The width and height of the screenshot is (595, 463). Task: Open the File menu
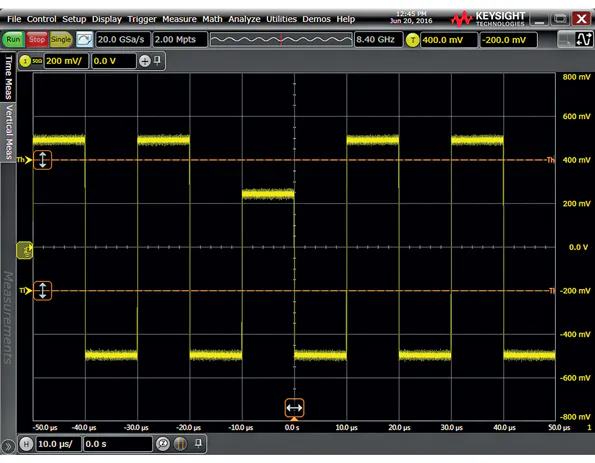(14, 19)
